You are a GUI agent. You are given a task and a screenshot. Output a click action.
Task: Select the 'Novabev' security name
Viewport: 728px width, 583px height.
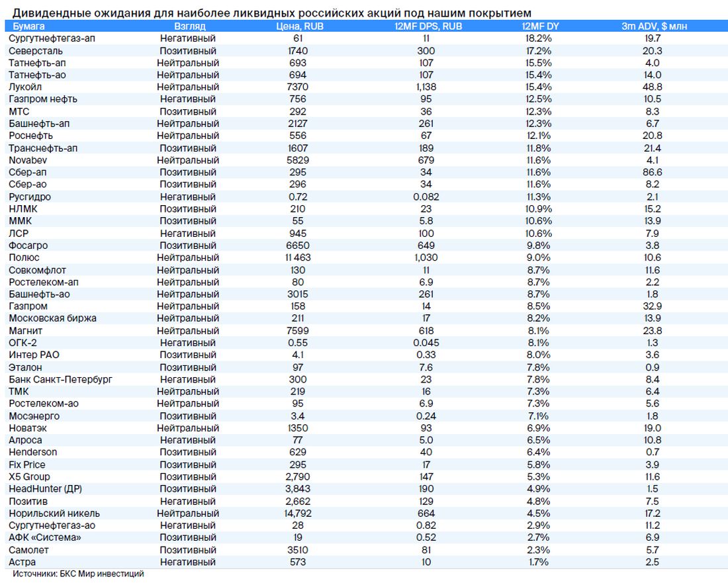pyautogui.click(x=27, y=161)
